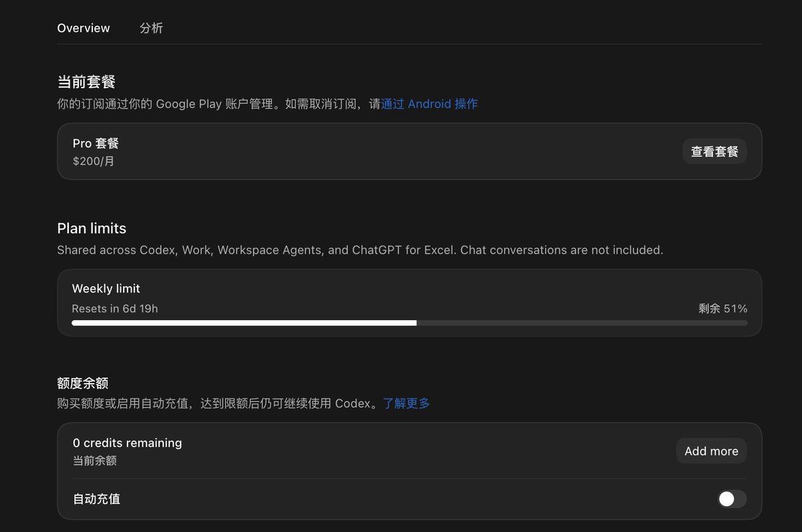The image size is (802, 532).
Task: Click the Weekly limit title
Action: pyautogui.click(x=106, y=289)
